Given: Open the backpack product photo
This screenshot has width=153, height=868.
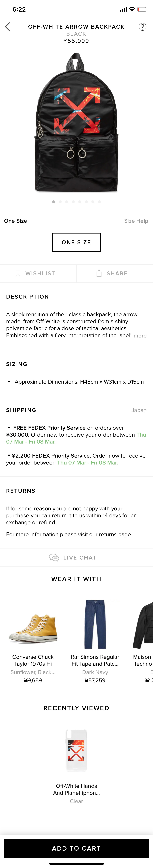Looking at the screenshot, I should [76, 123].
